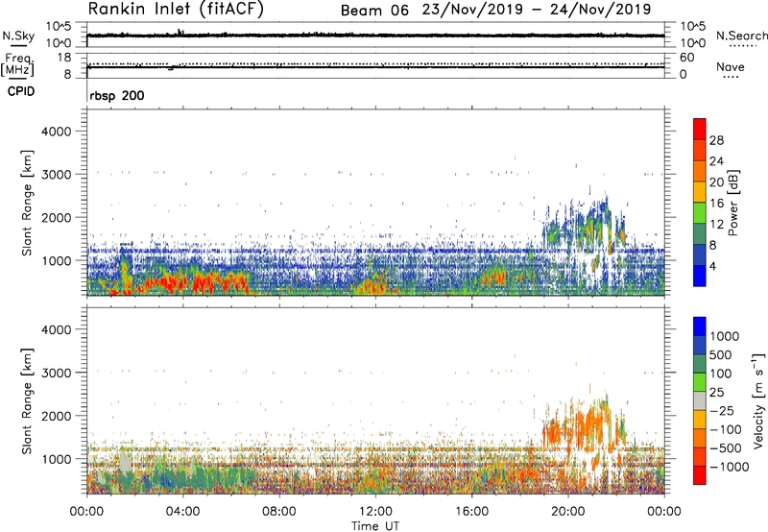Click the "4000" tick of the power panel

tap(56, 132)
